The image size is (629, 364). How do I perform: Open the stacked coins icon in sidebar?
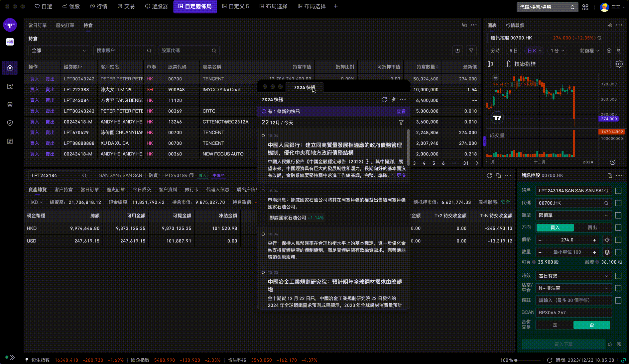[10, 105]
